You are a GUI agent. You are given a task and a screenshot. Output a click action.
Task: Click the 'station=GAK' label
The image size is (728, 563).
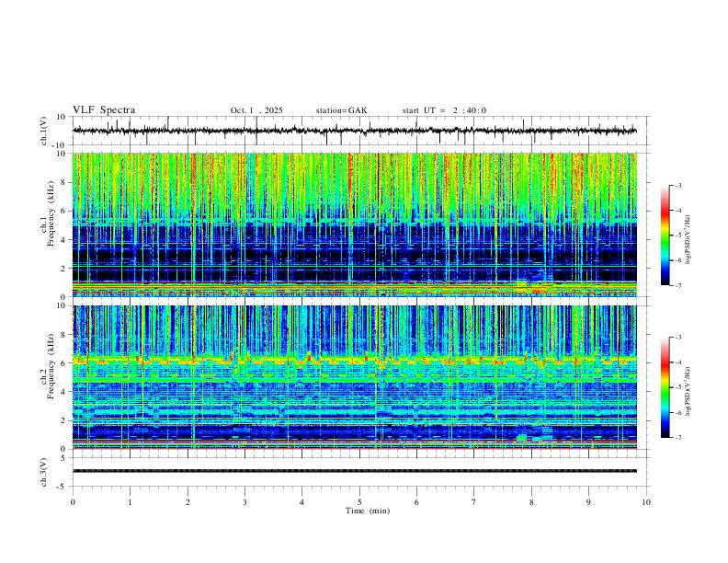coord(341,110)
